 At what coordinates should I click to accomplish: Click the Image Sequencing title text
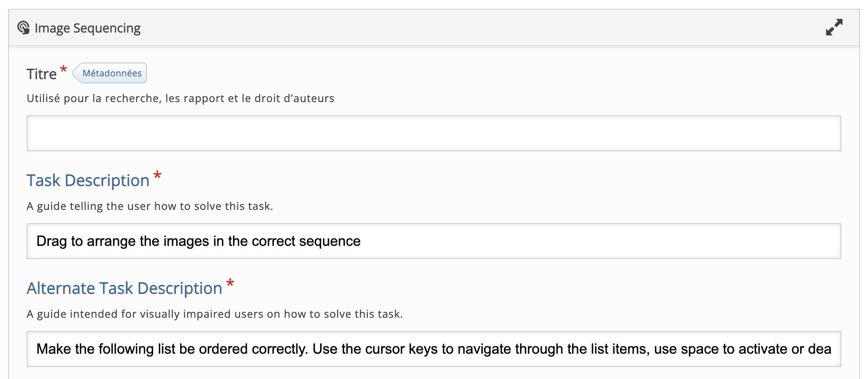coord(87,28)
